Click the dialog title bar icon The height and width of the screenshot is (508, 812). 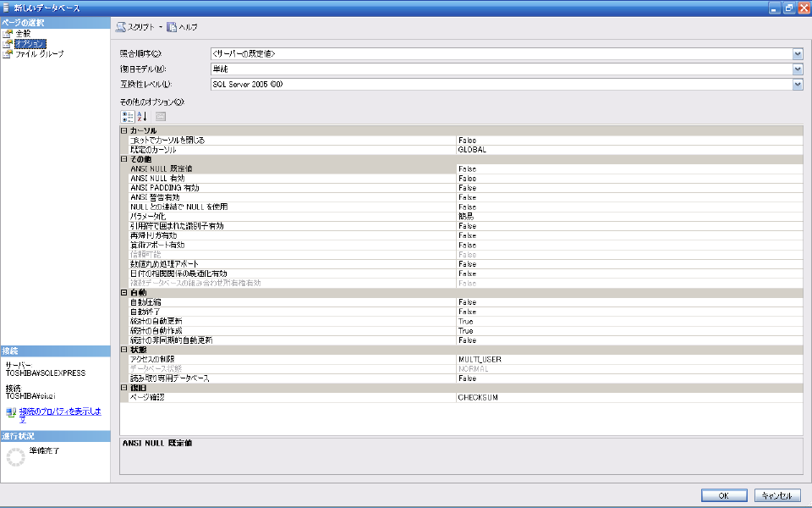click(6, 8)
